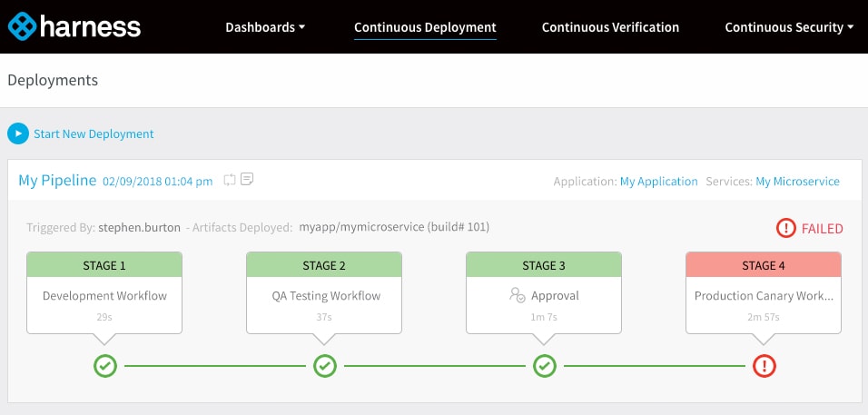Click the Start New Deployment link

(94, 133)
